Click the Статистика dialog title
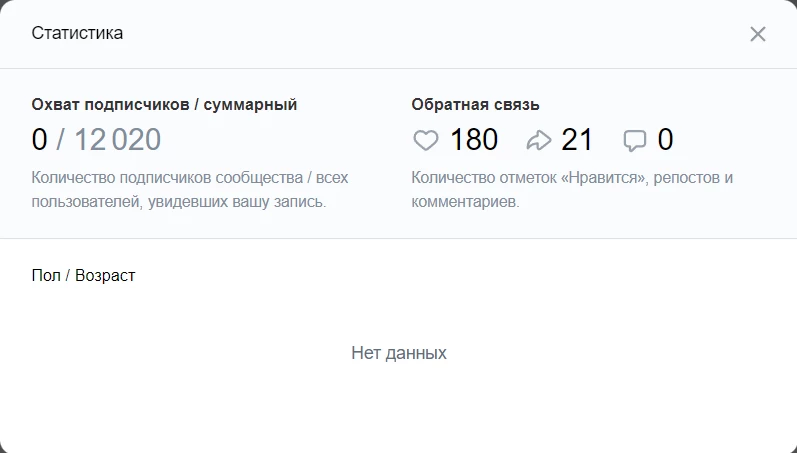Screen dimensions: 797x453 point(77,33)
